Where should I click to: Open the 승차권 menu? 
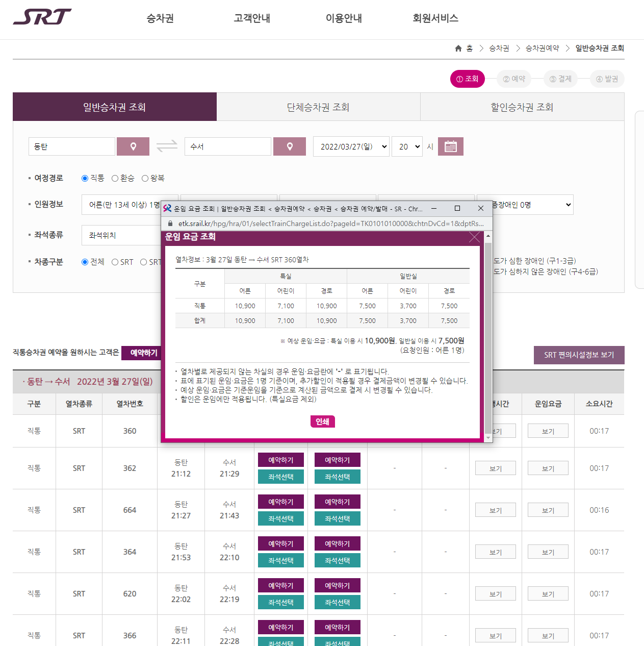click(160, 18)
